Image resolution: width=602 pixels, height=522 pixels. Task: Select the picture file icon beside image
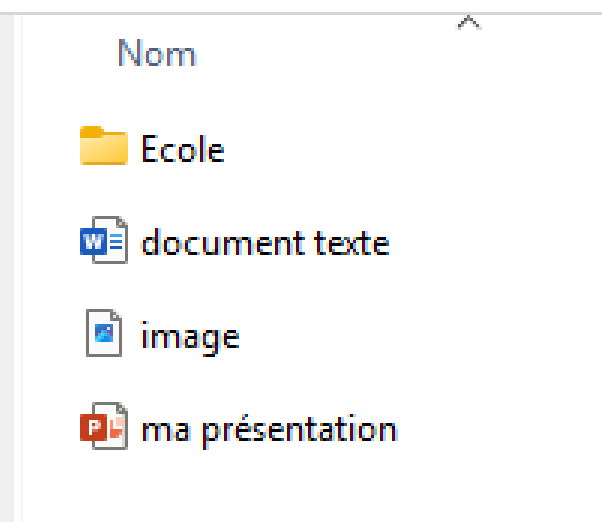(x=103, y=335)
